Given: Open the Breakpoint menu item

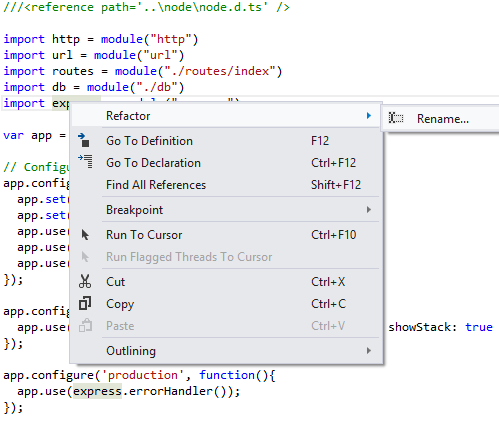Looking at the screenshot, I should [226, 210].
